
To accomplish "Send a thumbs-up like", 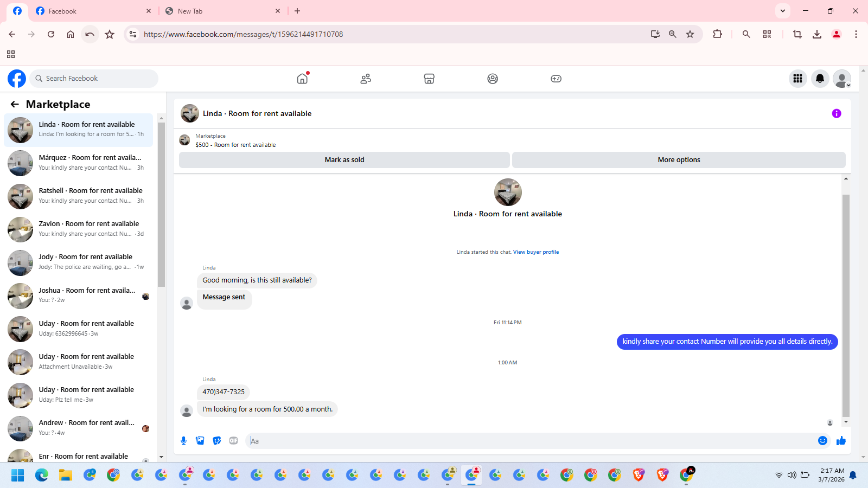I will coord(841,441).
